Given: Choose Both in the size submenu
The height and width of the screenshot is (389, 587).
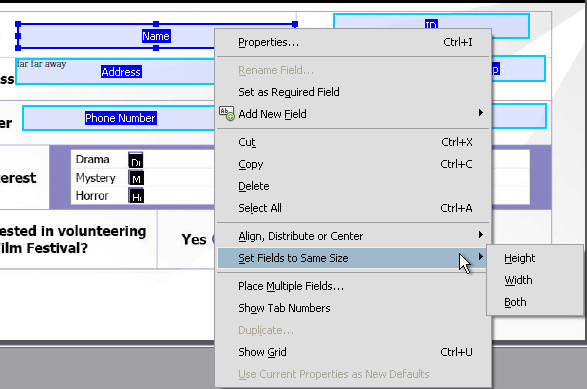Looking at the screenshot, I should (x=515, y=302).
